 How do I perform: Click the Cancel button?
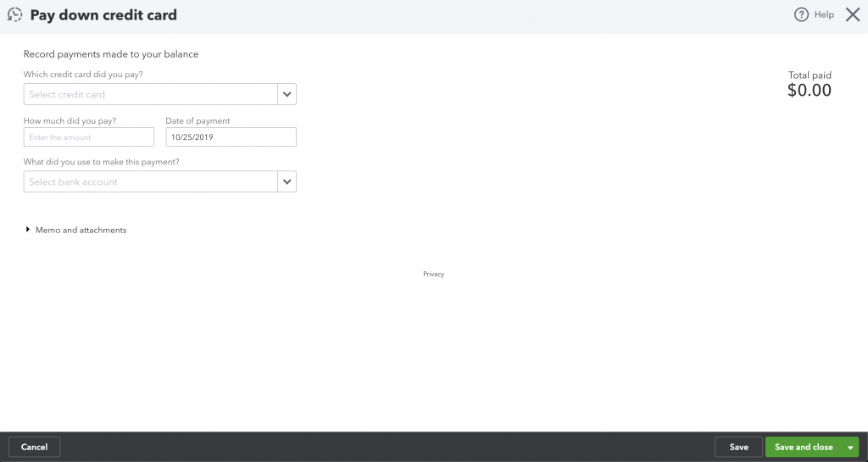coord(34,447)
